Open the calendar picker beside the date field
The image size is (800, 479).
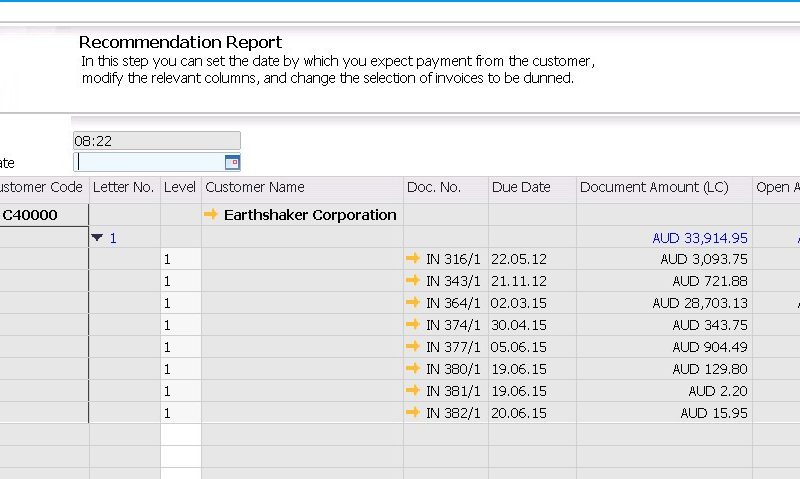232,162
